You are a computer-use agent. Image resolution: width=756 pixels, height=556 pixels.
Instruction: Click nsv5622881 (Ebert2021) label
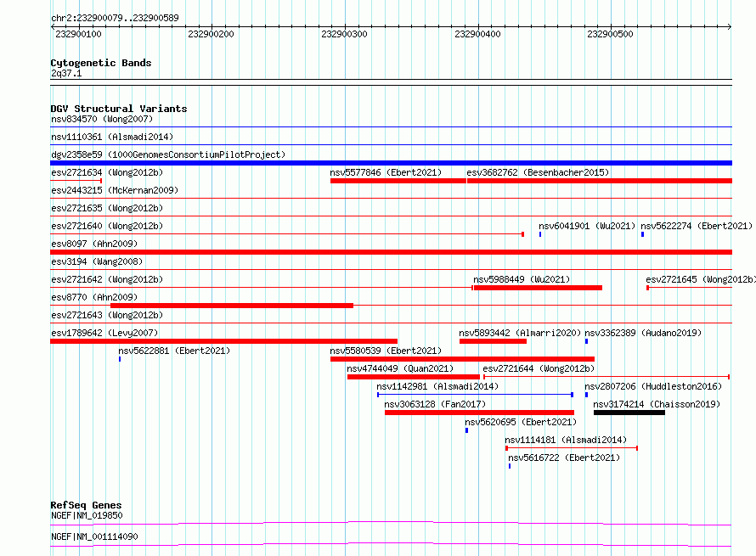coord(174,351)
